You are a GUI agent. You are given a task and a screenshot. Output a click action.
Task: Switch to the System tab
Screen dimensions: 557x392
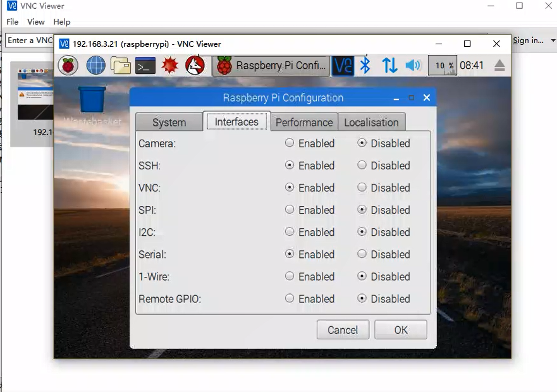click(x=169, y=122)
